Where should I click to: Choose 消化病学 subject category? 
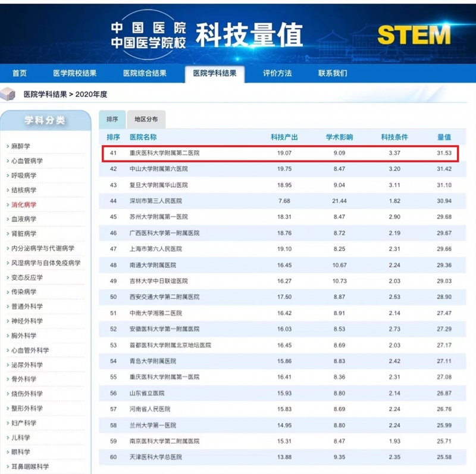(x=24, y=204)
